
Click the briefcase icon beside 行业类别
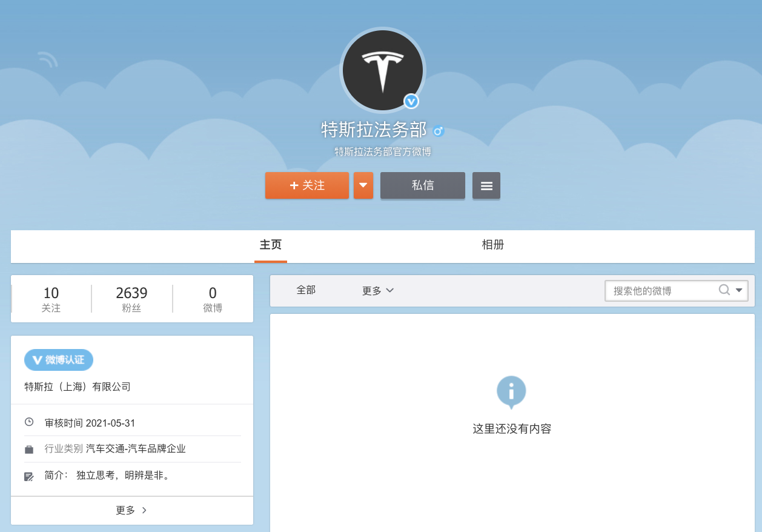point(29,450)
